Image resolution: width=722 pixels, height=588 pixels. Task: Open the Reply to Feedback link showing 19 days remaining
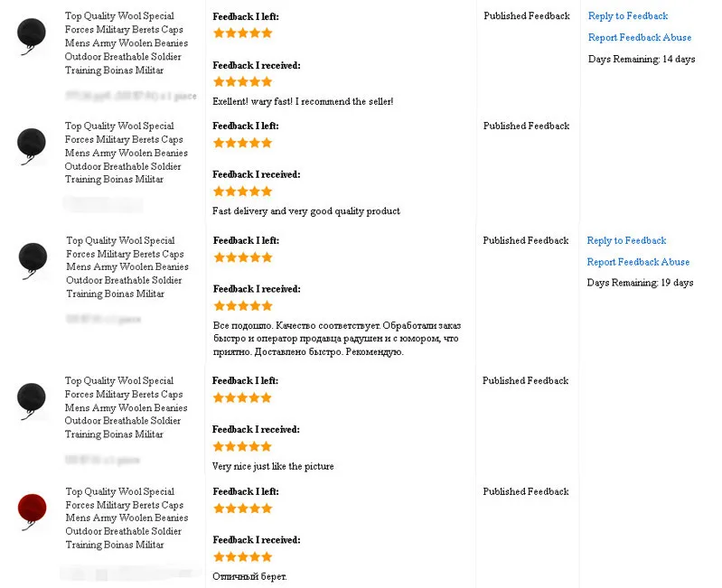tap(626, 240)
